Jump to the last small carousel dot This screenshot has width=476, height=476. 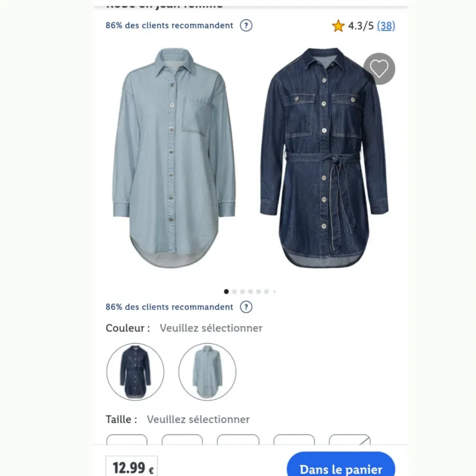point(274,291)
